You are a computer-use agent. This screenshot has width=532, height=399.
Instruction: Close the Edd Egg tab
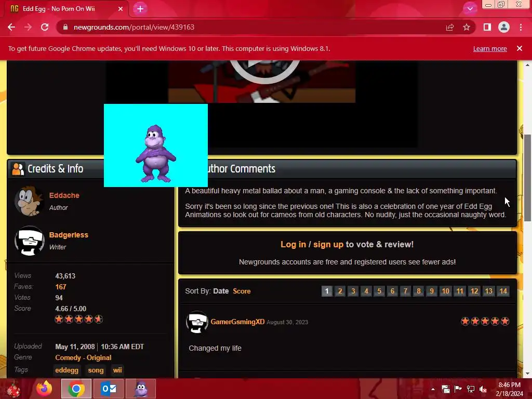121,9
